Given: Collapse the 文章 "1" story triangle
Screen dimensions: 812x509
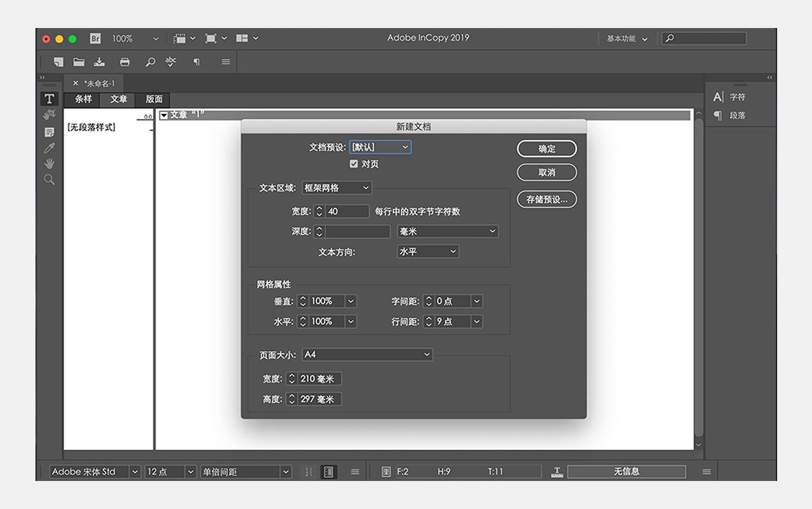Looking at the screenshot, I should (164, 115).
